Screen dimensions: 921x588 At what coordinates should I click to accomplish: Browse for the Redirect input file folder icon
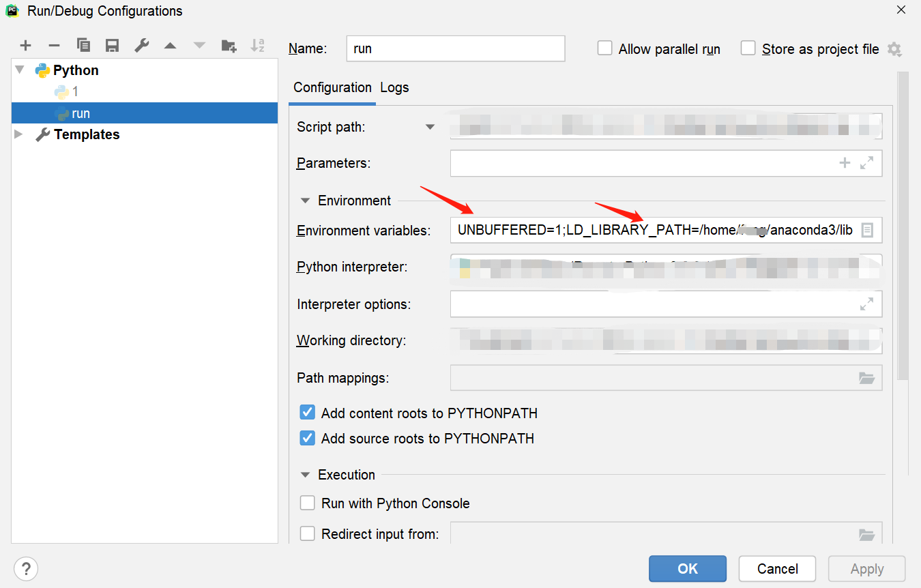tap(866, 534)
